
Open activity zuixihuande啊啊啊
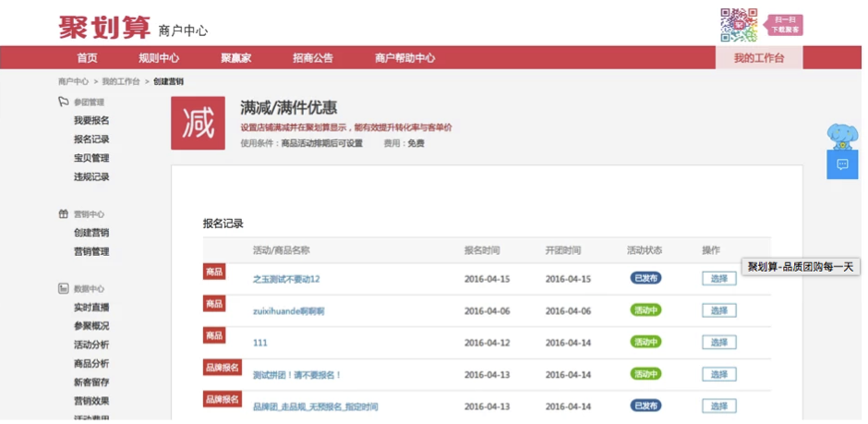pyautogui.click(x=288, y=311)
